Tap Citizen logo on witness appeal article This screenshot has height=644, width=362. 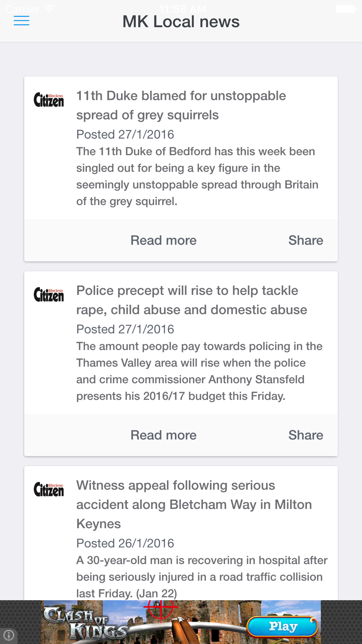tap(49, 490)
